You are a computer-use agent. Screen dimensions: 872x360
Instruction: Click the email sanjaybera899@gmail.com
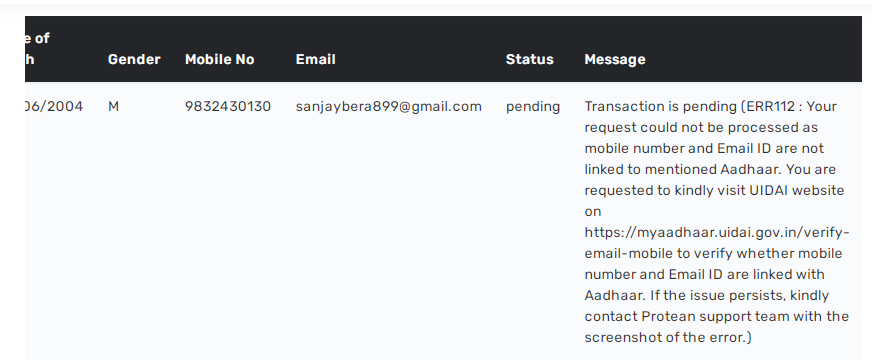tap(389, 107)
